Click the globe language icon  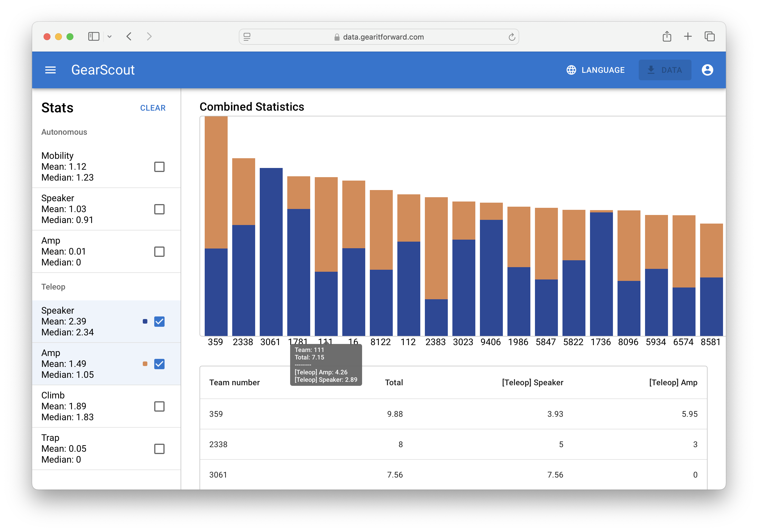tap(571, 70)
